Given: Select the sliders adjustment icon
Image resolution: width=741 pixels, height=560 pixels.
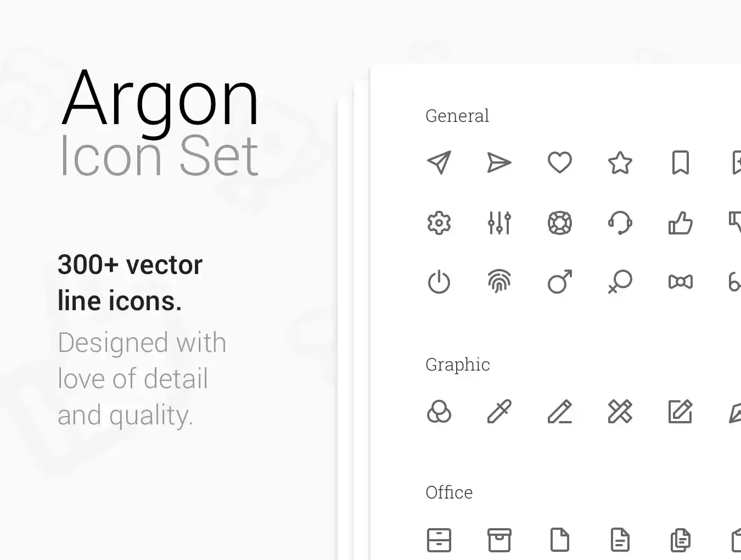Looking at the screenshot, I should point(499,223).
